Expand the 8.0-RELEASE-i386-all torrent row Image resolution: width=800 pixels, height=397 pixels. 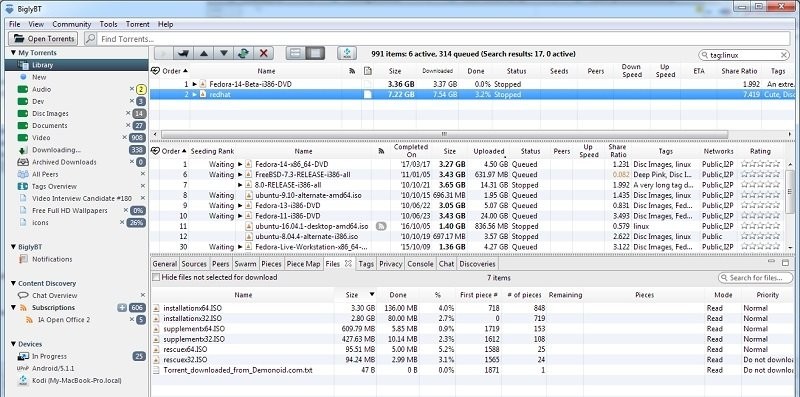[x=240, y=185]
